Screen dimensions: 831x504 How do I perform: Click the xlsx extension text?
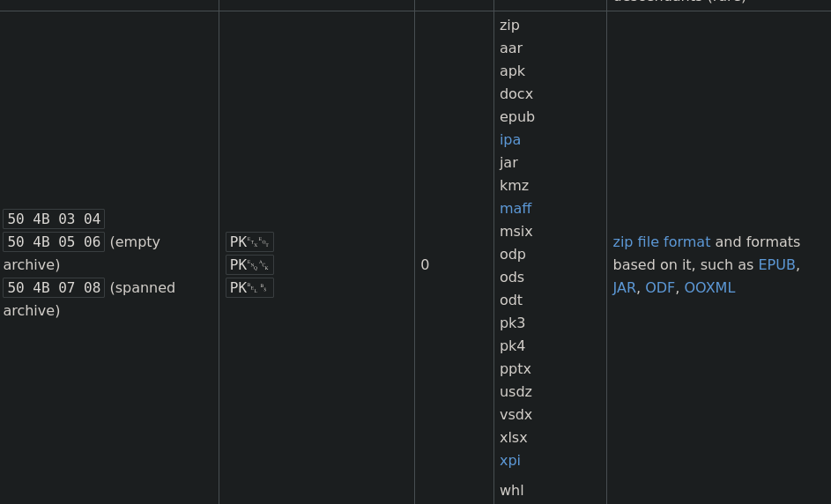(513, 438)
